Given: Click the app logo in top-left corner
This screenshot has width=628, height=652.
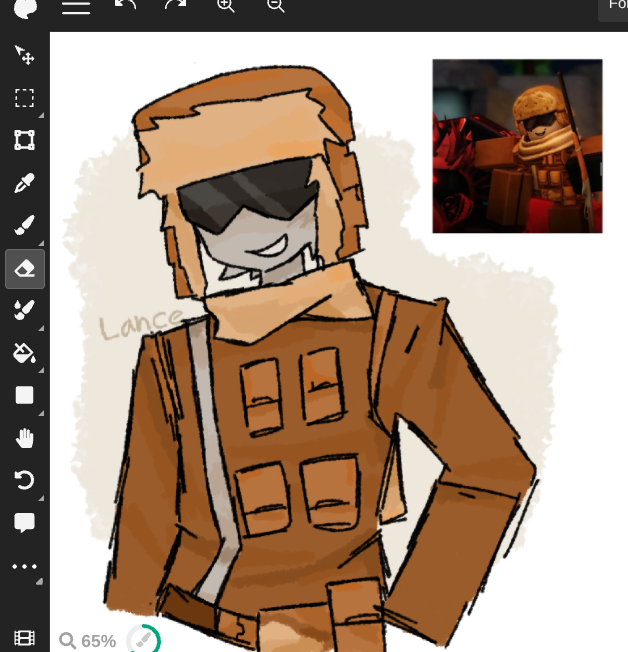Looking at the screenshot, I should (25, 8).
